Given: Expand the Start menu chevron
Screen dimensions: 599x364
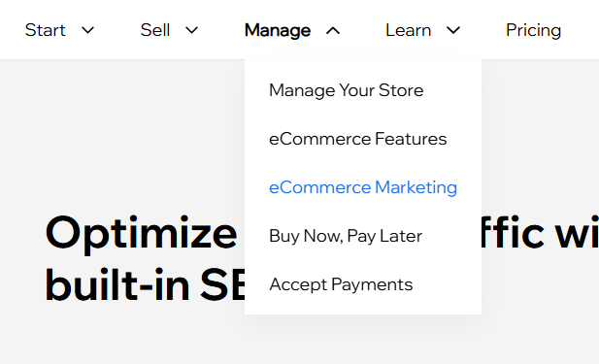Looking at the screenshot, I should [88, 30].
